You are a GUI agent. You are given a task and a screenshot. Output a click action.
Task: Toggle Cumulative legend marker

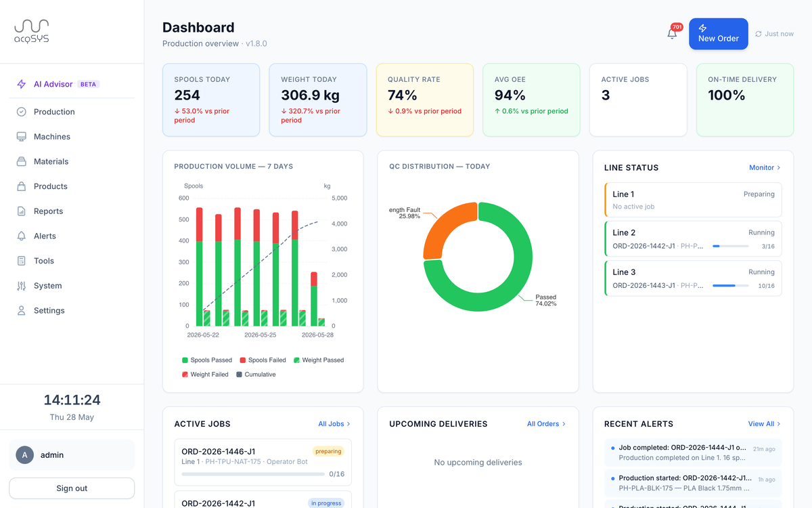coord(239,375)
